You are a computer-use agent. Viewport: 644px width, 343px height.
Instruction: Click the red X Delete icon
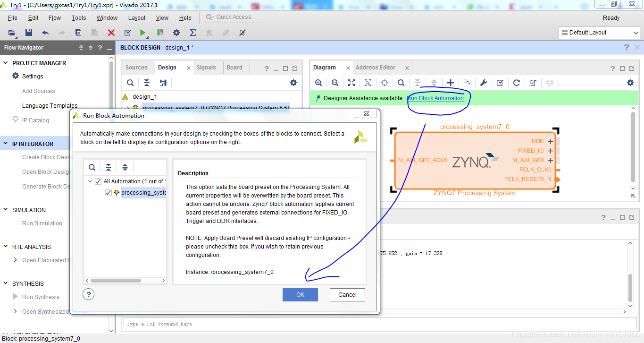pyautogui.click(x=111, y=33)
